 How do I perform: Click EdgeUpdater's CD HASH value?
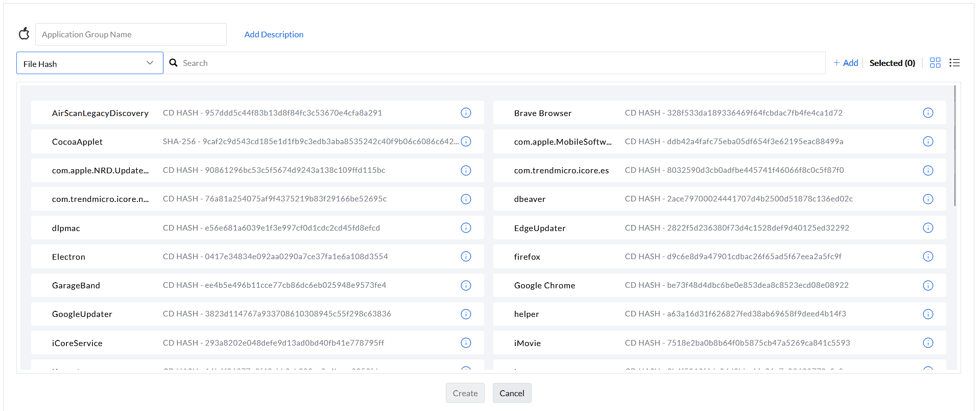737,228
